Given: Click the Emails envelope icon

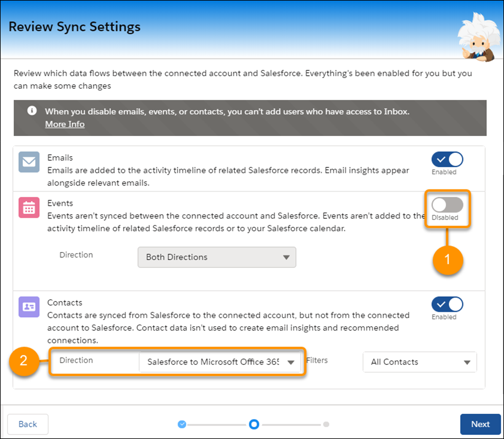Looking at the screenshot, I should pos(29,162).
